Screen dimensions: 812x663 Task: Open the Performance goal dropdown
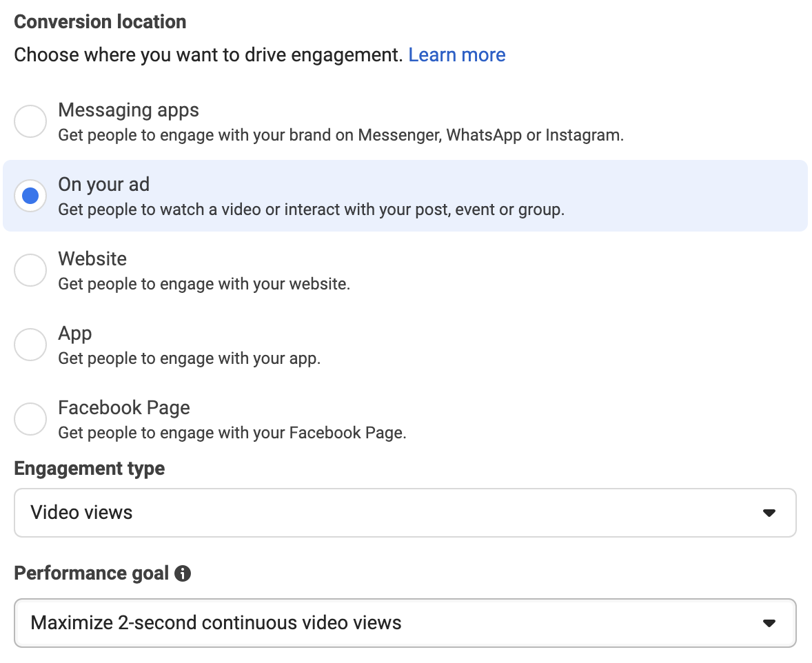[405, 623]
